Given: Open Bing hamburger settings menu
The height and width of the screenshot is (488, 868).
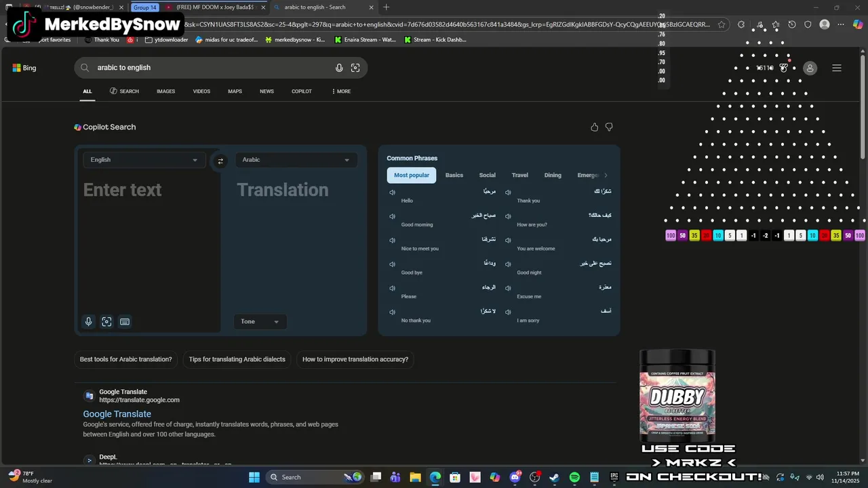Looking at the screenshot, I should 837,68.
